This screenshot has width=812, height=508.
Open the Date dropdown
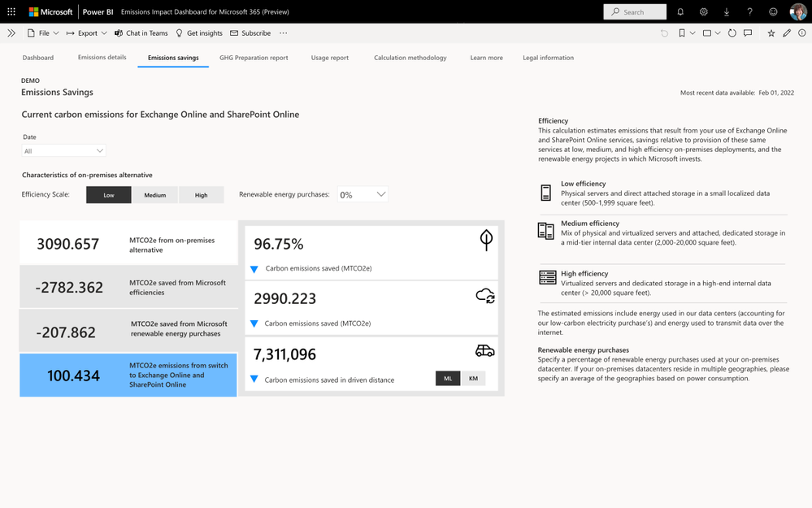tap(63, 150)
